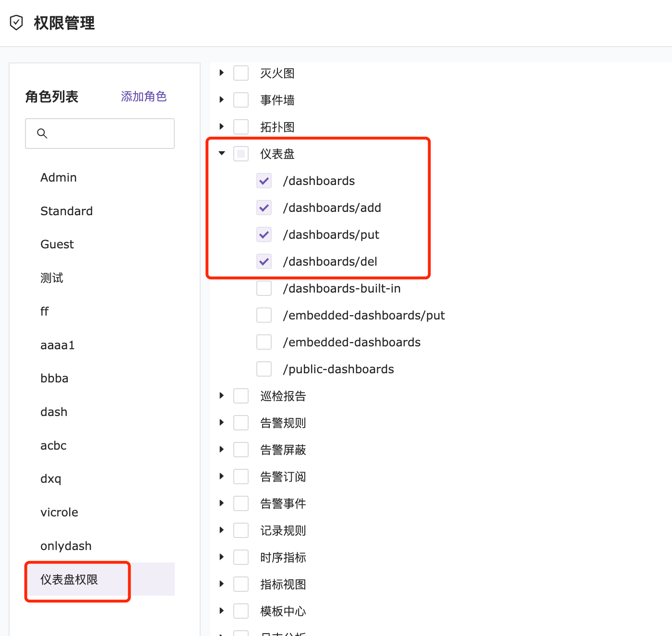Click the 告警规则 tree label
This screenshot has height=636, width=672.
pos(283,423)
